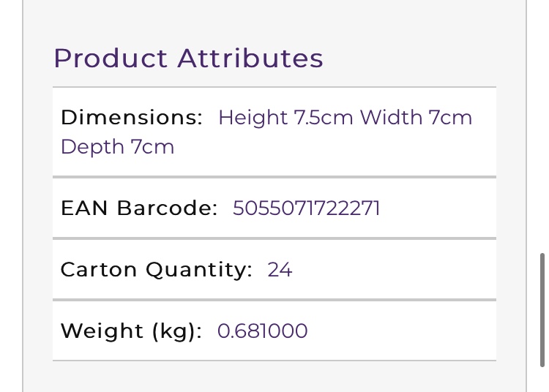The image size is (549, 392).
Task: Click the gray area below the Weight row
Action: coord(274,377)
